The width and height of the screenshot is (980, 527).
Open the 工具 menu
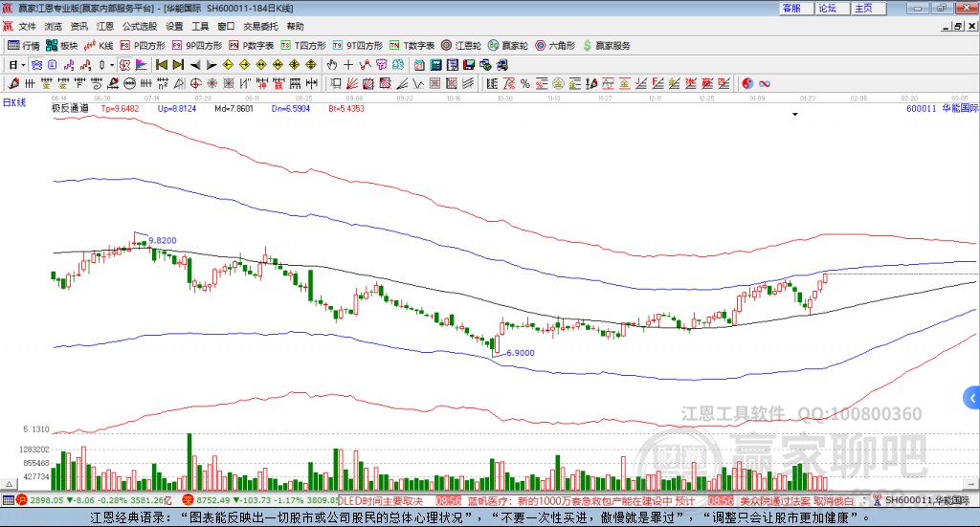[x=200, y=26]
